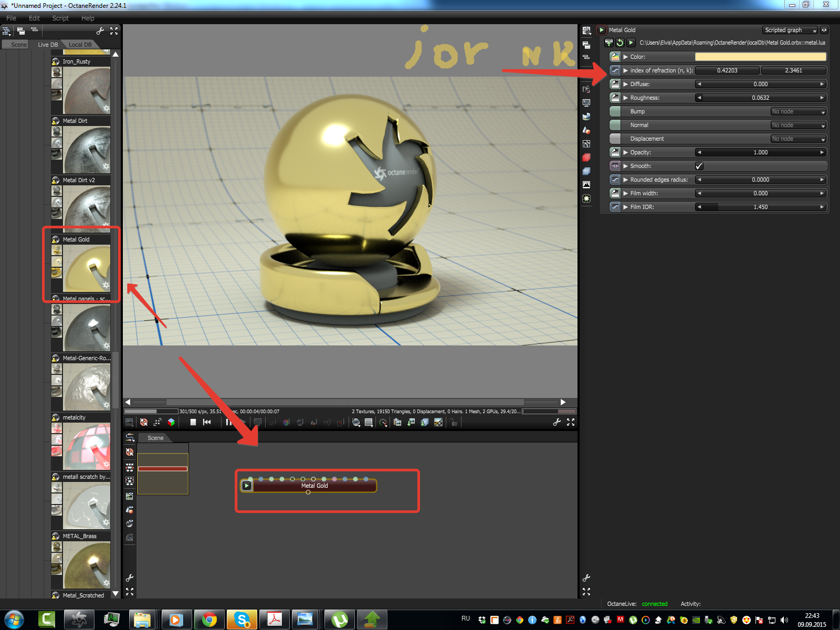The image size is (840, 630).
Task: Toggle the eye visibility button beside Scripted graph
Action: click(x=824, y=30)
